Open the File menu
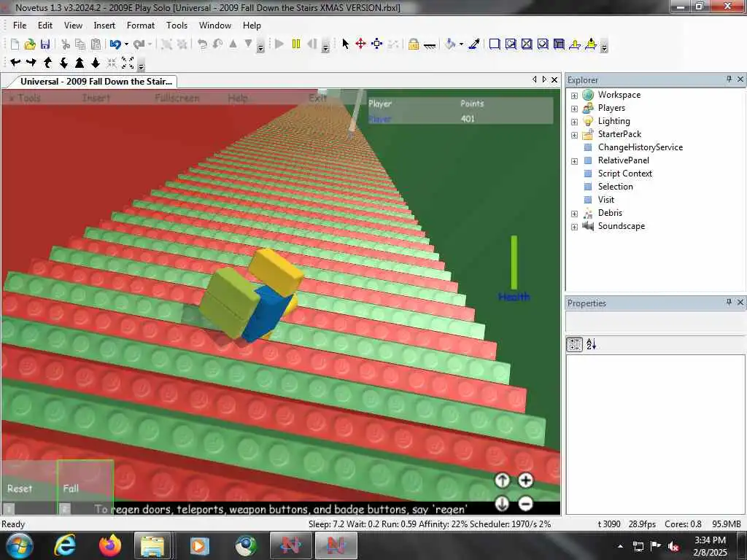The width and height of the screenshot is (747, 560). [x=20, y=26]
